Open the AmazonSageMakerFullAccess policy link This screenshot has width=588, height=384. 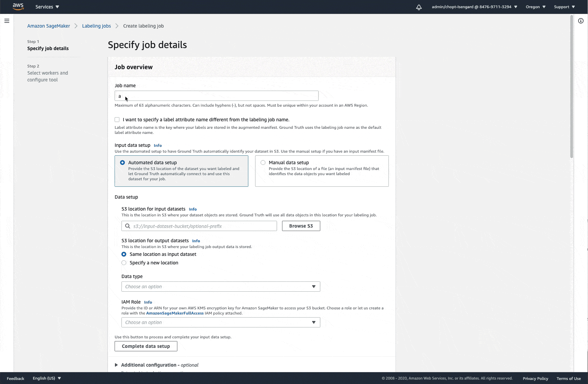click(x=175, y=313)
